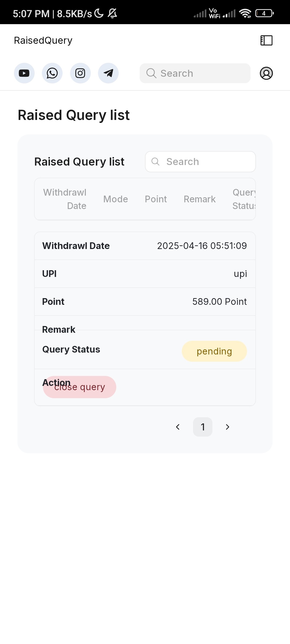
Task: Focus the Raised Query list search field
Action: [x=200, y=162]
